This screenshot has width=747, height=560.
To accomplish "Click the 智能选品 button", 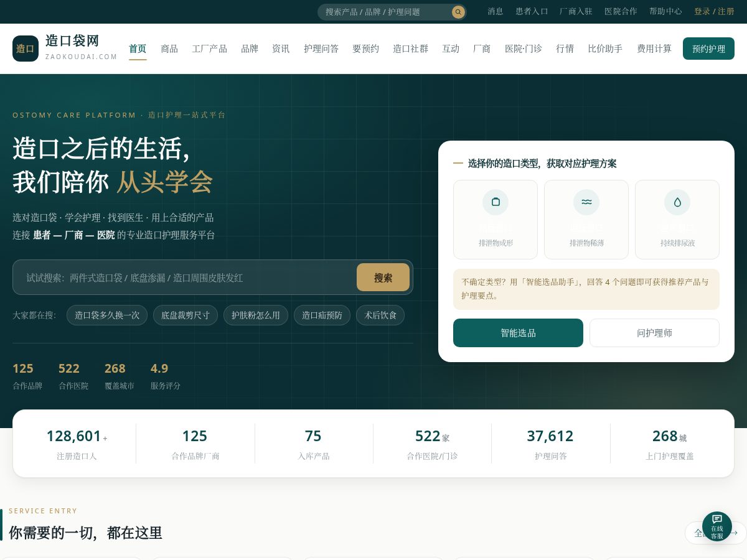I will click(518, 333).
